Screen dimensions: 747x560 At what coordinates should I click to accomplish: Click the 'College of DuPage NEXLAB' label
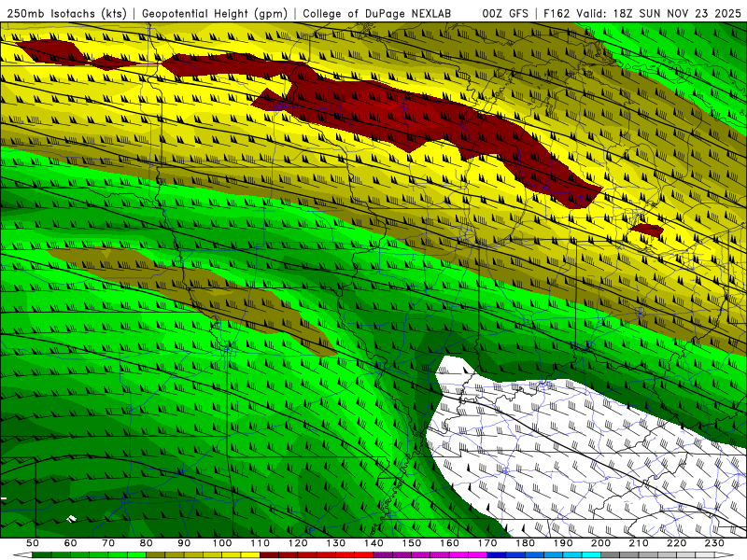(x=377, y=14)
